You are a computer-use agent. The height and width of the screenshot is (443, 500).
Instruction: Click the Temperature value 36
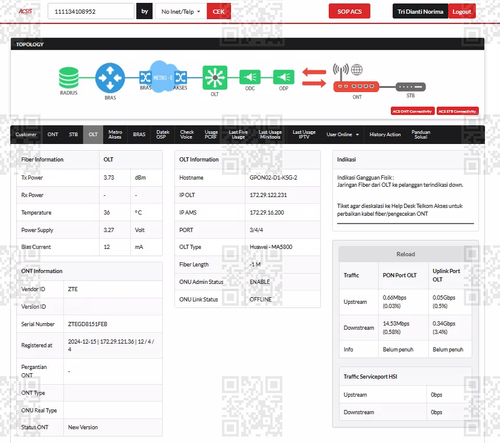(x=107, y=212)
